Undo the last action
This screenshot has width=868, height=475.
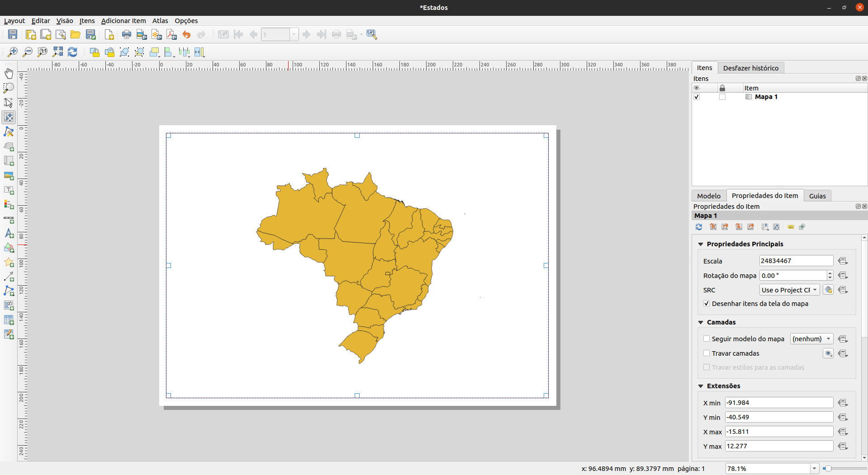click(186, 34)
